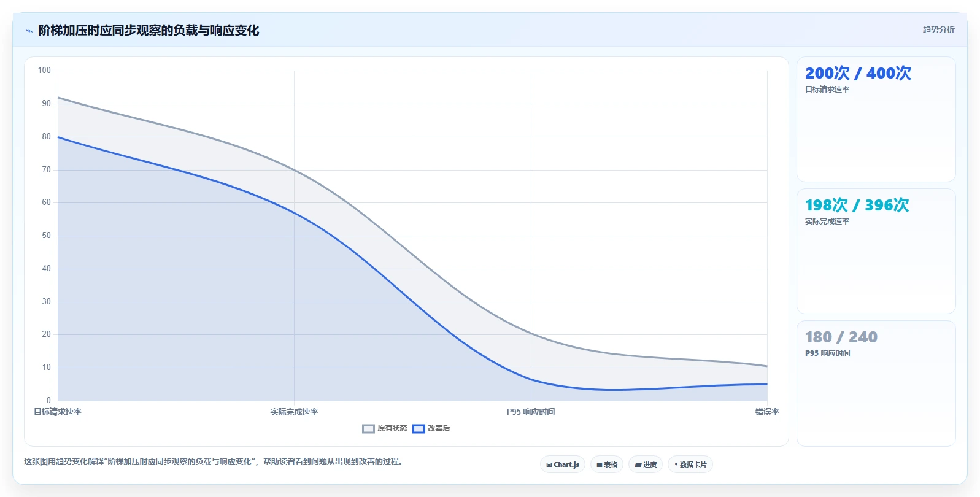The height and width of the screenshot is (497, 980).
Task: Click the panel title 阶梯加压时应同步观察的负载与响应变化
Action: pos(149,30)
